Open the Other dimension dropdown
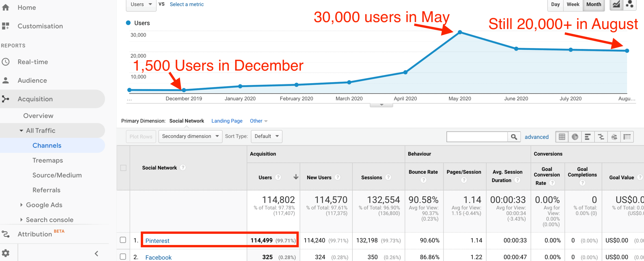644x261 pixels. point(259,121)
